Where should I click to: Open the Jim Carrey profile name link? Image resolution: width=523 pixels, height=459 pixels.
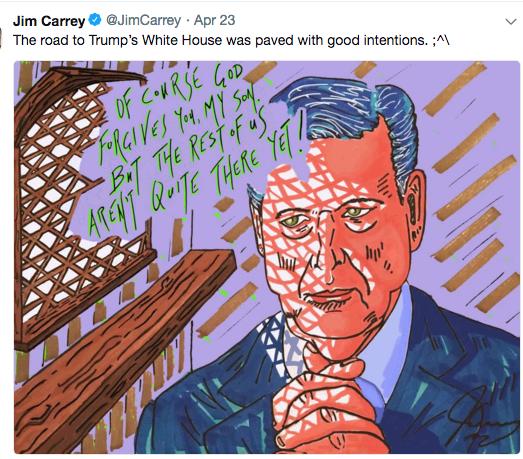pos(49,21)
